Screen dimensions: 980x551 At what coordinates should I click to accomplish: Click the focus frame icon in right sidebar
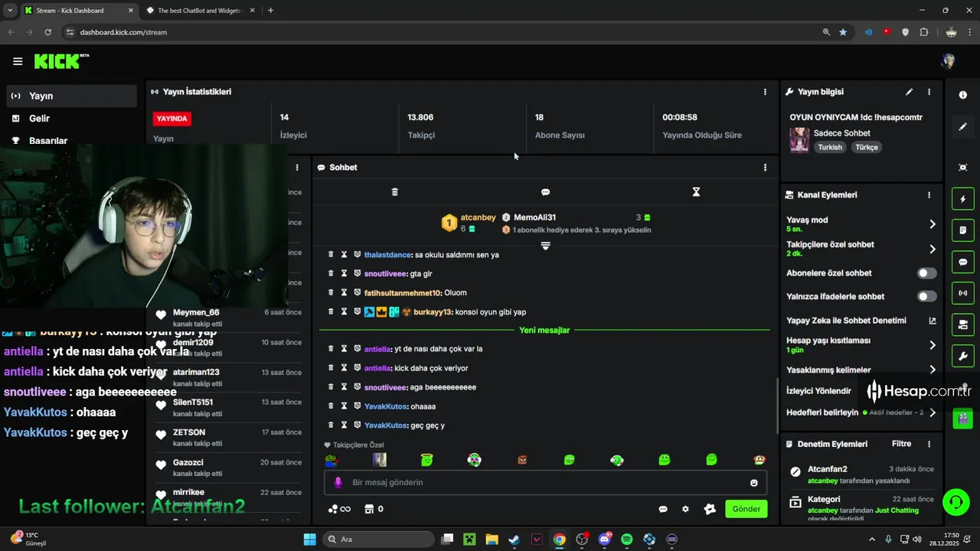tap(962, 168)
